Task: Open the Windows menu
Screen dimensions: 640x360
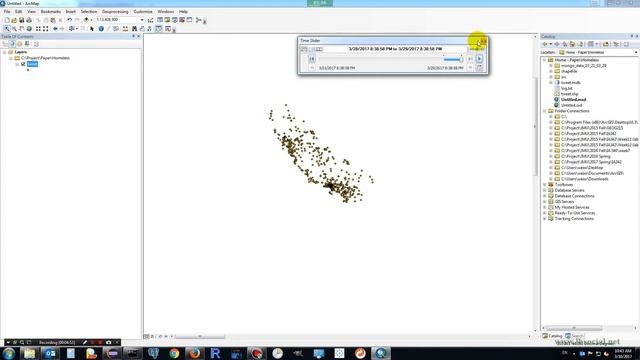Action: pos(165,11)
